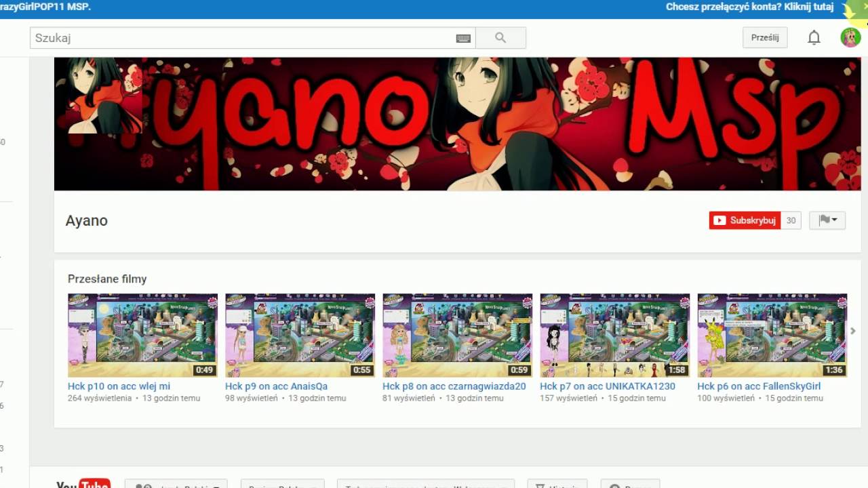Open the 'Hck p8 on acc czarnagwiazda20' thumbnail

coord(457,335)
